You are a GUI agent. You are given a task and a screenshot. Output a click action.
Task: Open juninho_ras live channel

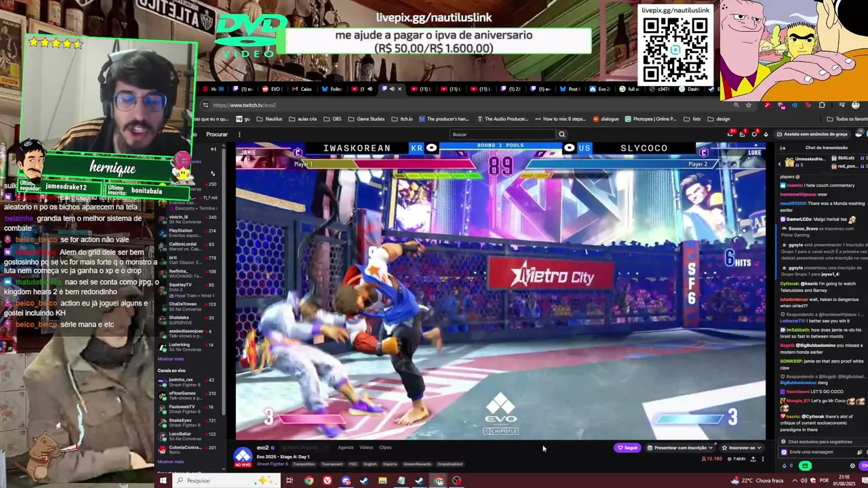[x=187, y=382]
